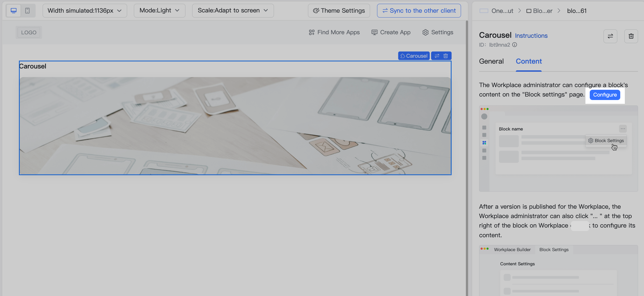Click the LOGO placeholder
The width and height of the screenshot is (644, 296).
(29, 32)
